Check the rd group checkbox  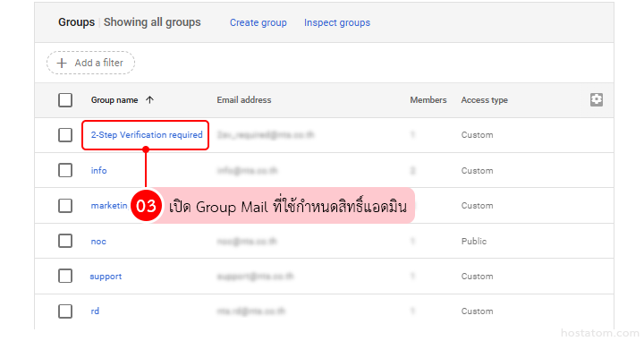point(65,311)
